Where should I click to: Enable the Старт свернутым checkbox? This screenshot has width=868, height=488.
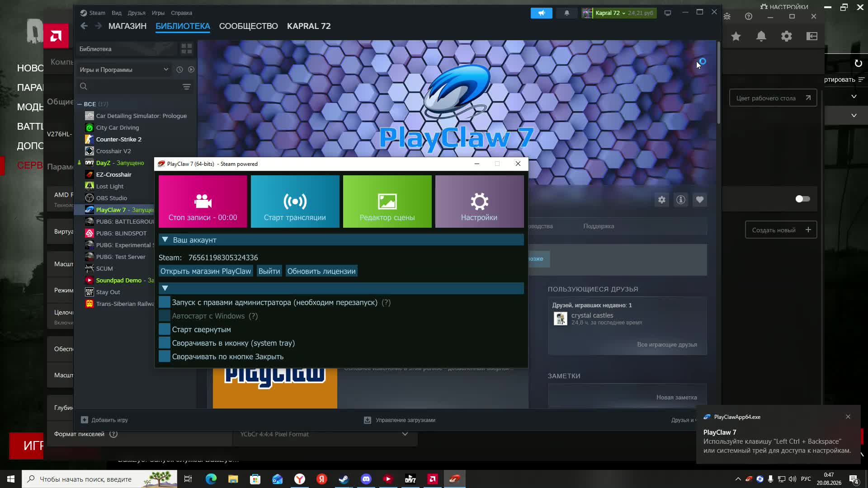click(165, 329)
